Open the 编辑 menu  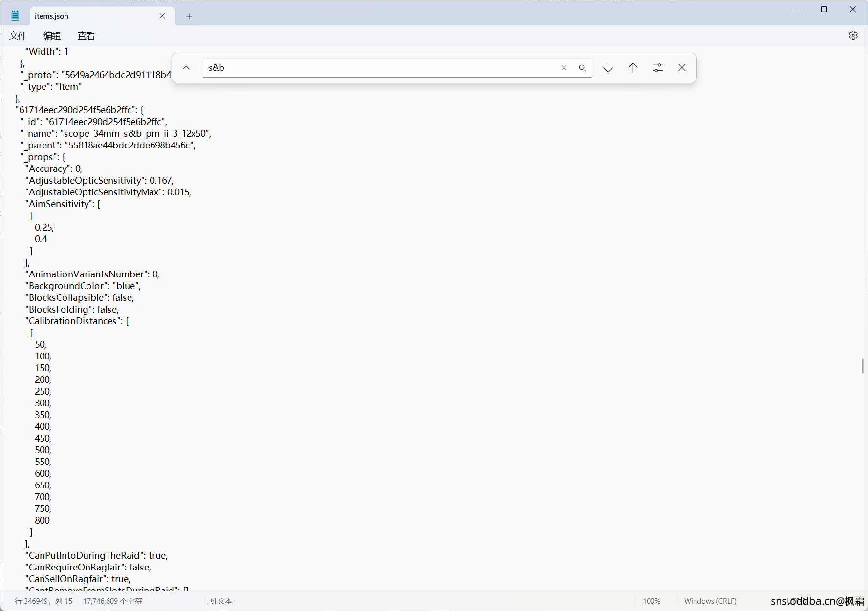(x=52, y=36)
